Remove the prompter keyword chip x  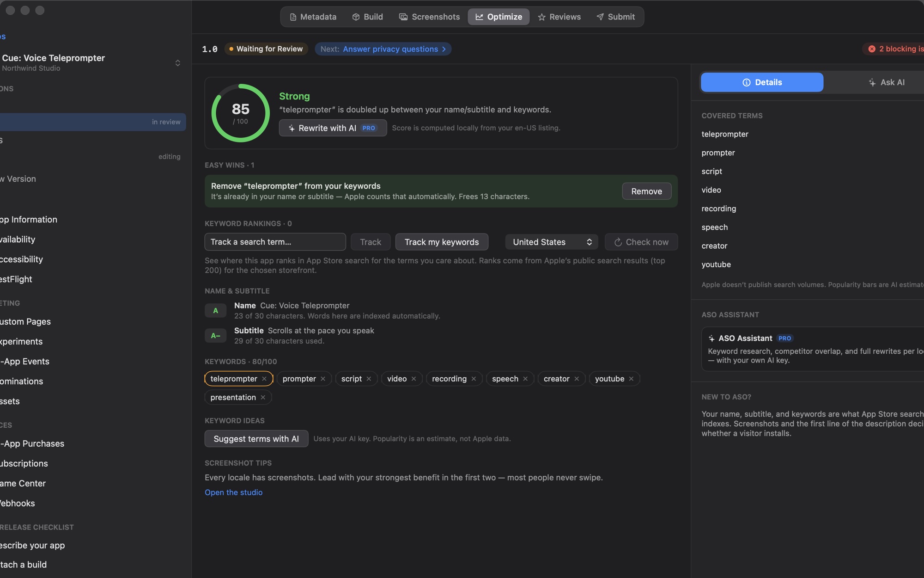323,379
